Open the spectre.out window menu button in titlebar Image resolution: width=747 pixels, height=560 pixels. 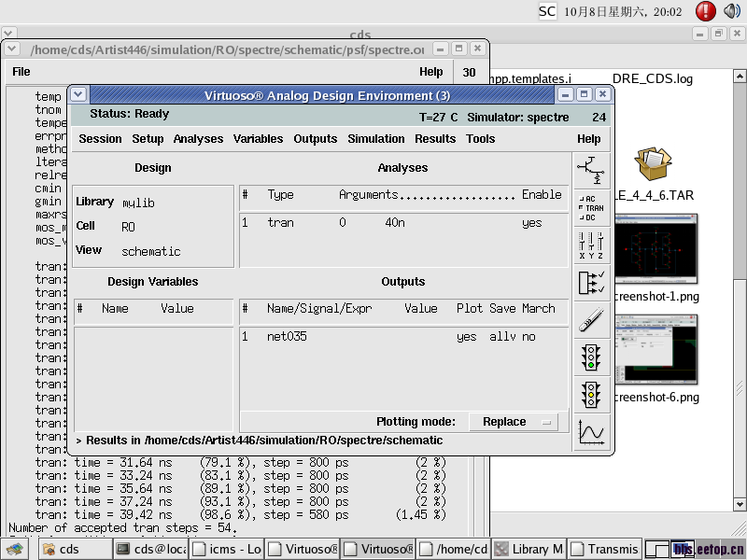[12, 49]
